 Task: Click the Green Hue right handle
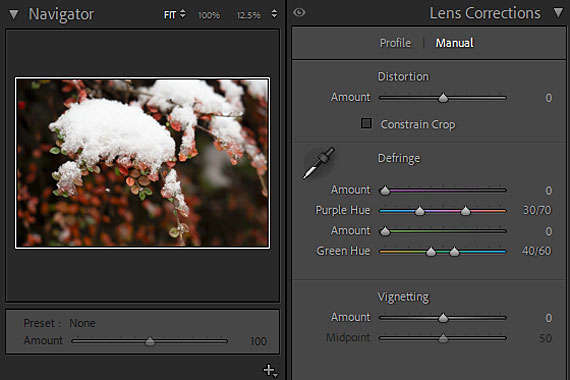tap(454, 252)
